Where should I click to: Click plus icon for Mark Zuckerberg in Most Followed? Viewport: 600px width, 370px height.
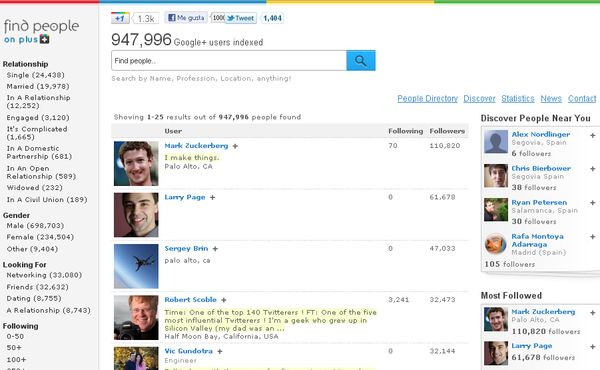592,313
